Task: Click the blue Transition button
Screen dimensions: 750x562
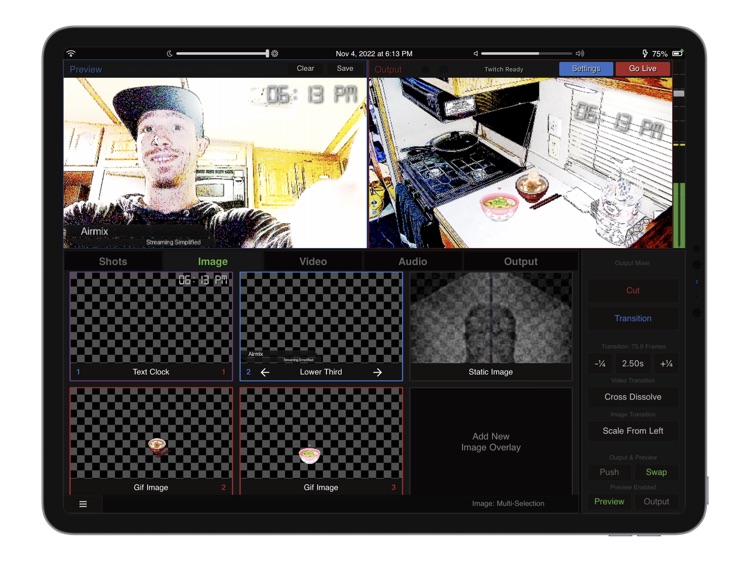Action: point(633,318)
